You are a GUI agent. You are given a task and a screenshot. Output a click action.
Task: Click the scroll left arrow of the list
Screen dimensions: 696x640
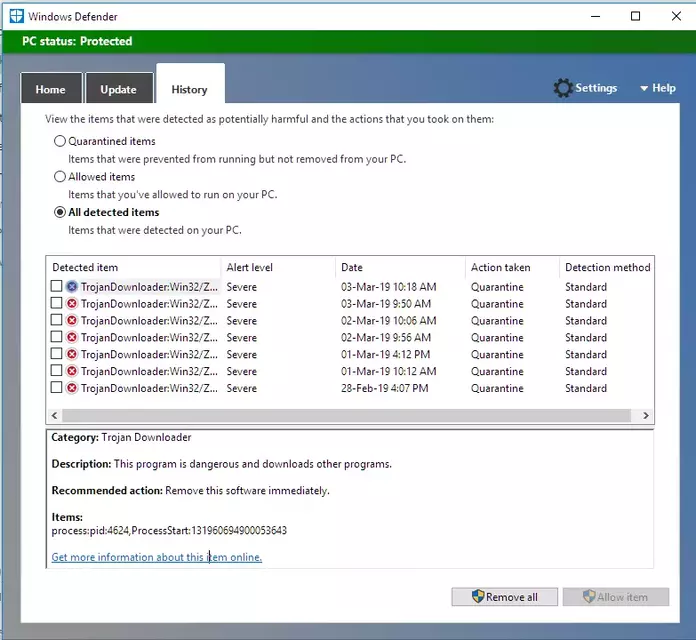click(54, 415)
